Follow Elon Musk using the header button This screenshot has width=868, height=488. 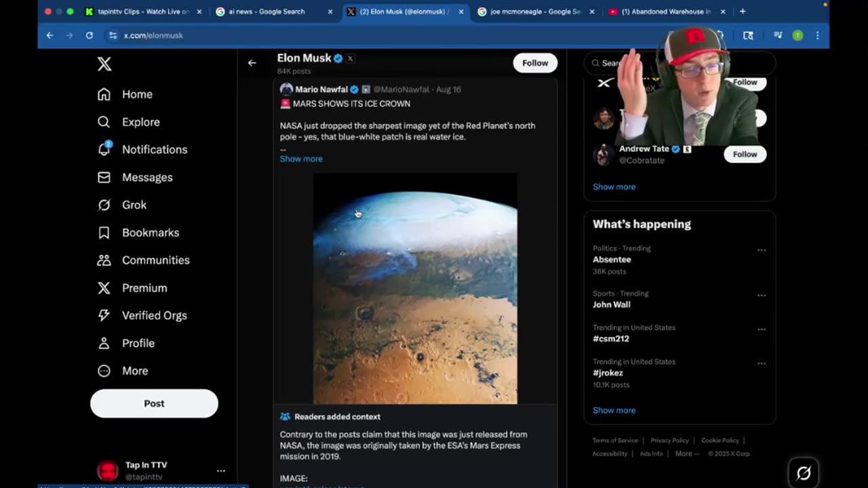click(x=535, y=63)
